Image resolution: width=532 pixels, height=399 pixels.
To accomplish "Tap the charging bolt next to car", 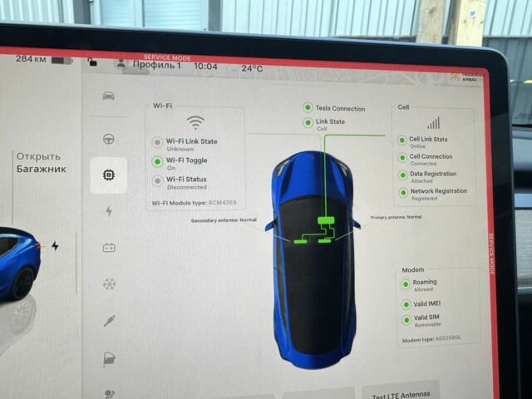I will pyautogui.click(x=55, y=246).
